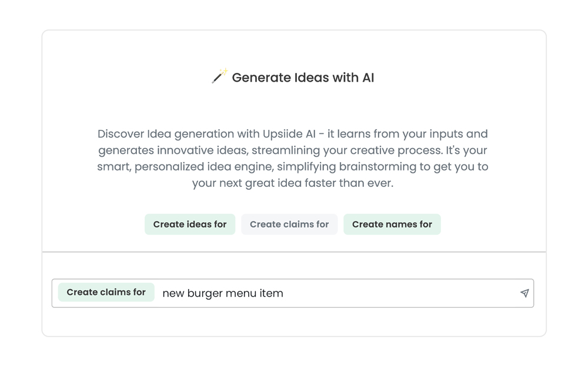
Task: Focus the prompt text input field
Action: [353, 293]
